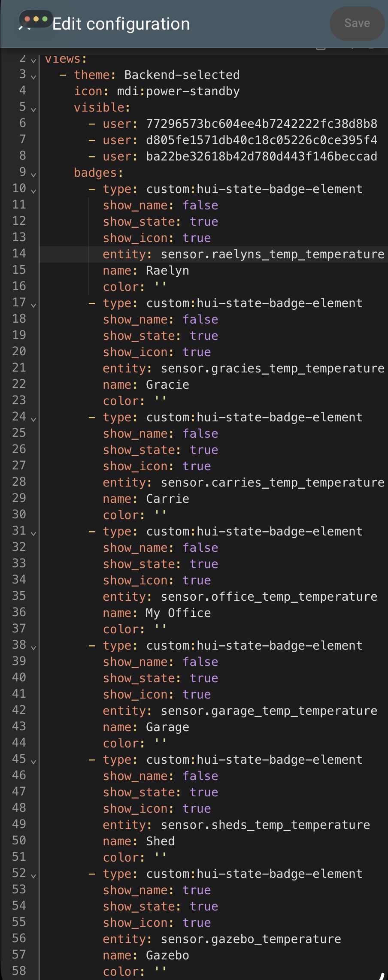Image resolution: width=388 pixels, height=980 pixels.
Task: Click the show_name true value on line 53
Action: click(x=197, y=890)
